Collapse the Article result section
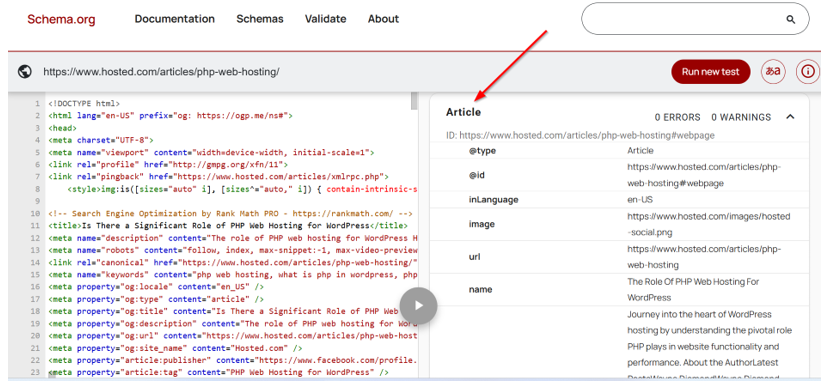The image size is (823, 384). tap(790, 117)
